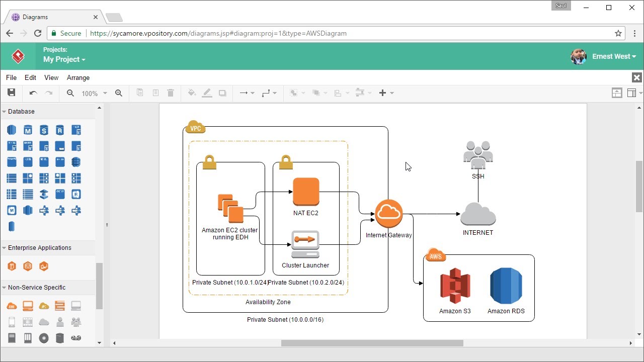Reload the browser page
Image resolution: width=644 pixels, height=362 pixels.
point(38,33)
